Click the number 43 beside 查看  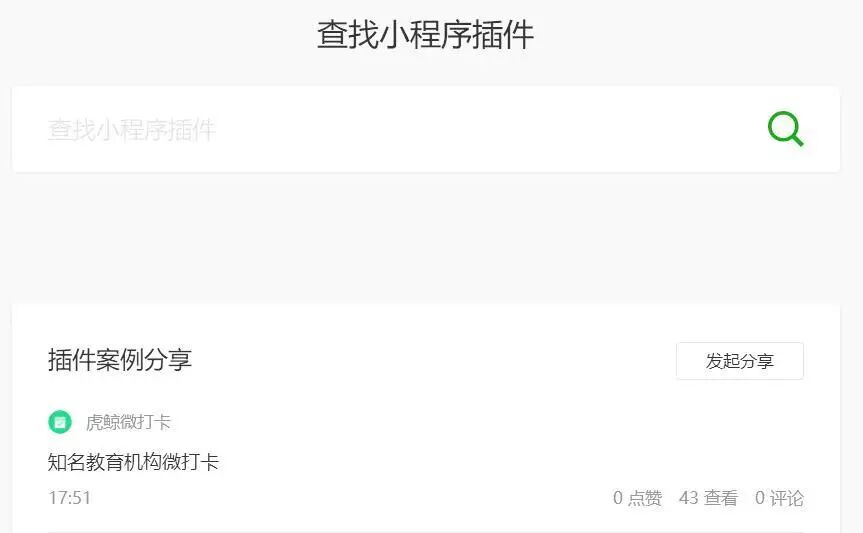coord(689,498)
